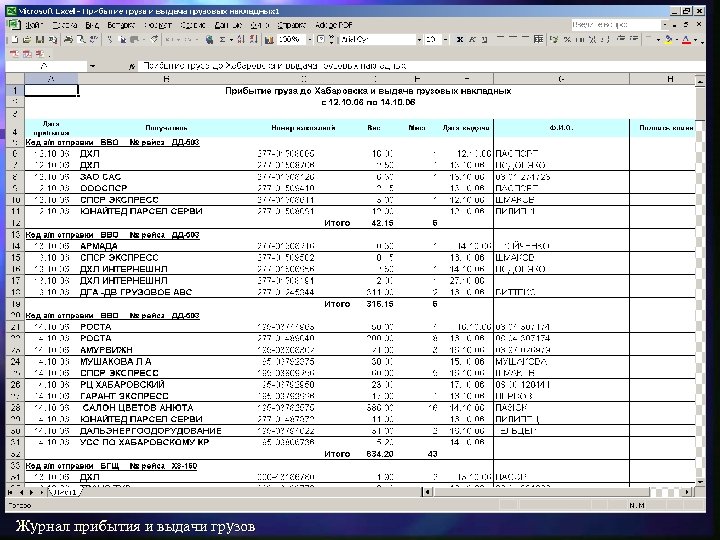Open the Правка menu
Viewport: 720px width, 540px height.
(x=65, y=25)
